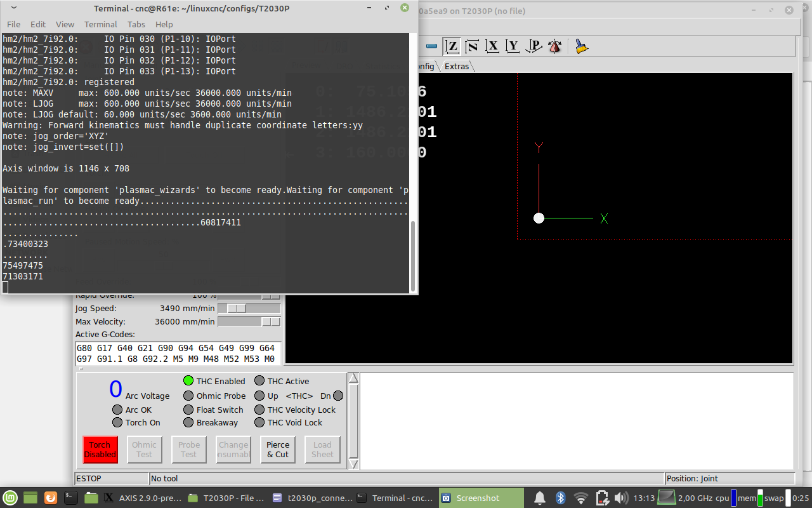The image size is (812, 508).
Task: Click the THC Void Lock LED
Action: point(259,422)
